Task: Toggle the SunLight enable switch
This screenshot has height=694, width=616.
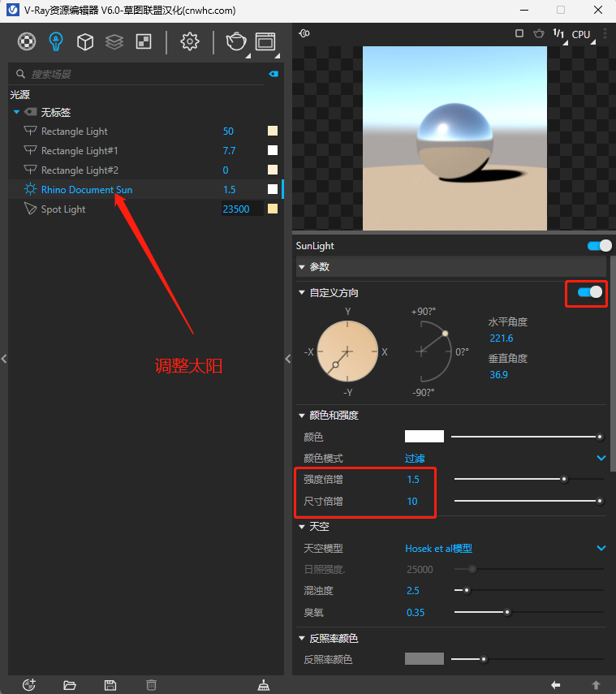Action: click(x=599, y=246)
